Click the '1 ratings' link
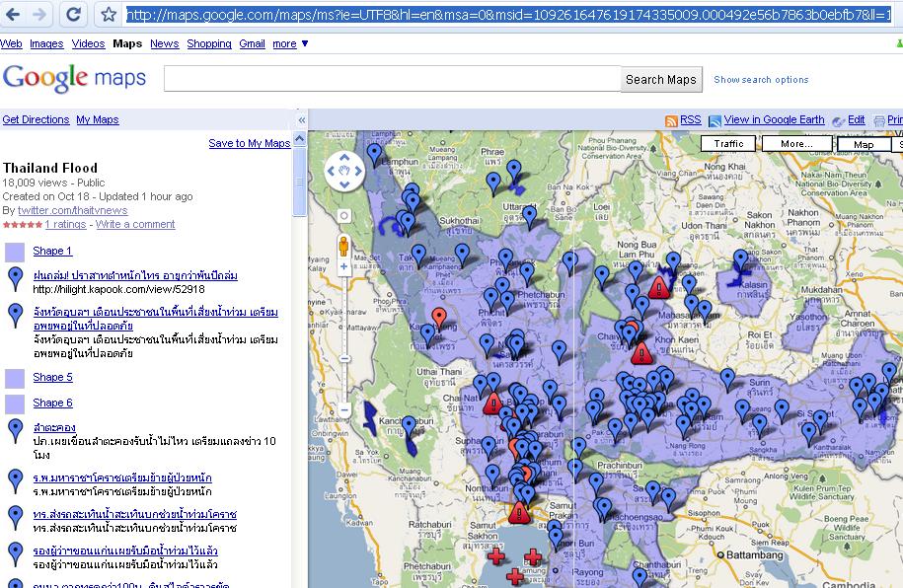Image resolution: width=903 pixels, height=588 pixels. coord(66,225)
